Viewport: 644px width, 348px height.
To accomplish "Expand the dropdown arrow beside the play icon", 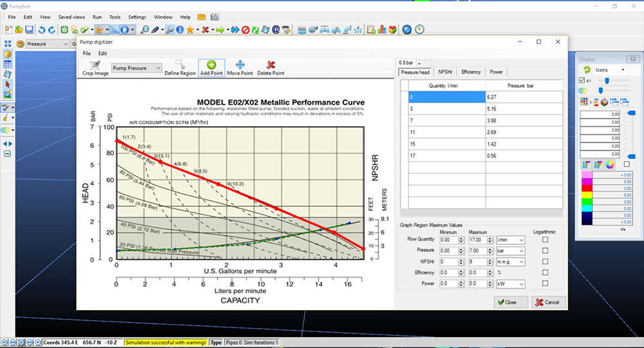I will click(x=132, y=30).
